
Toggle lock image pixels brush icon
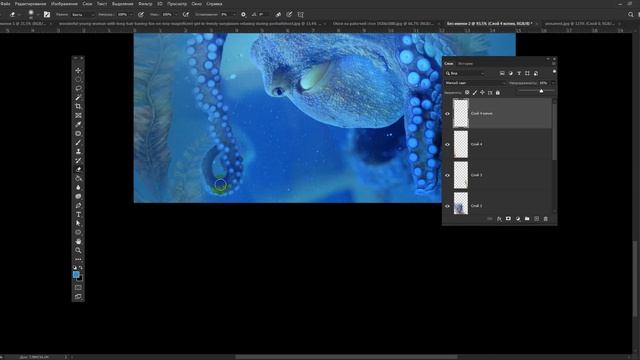[475, 93]
